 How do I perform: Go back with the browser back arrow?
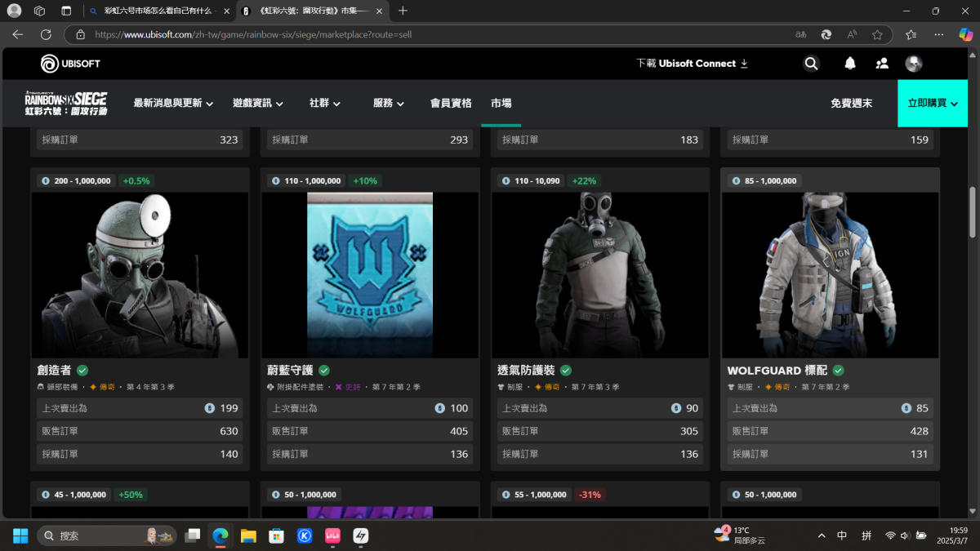click(x=18, y=35)
